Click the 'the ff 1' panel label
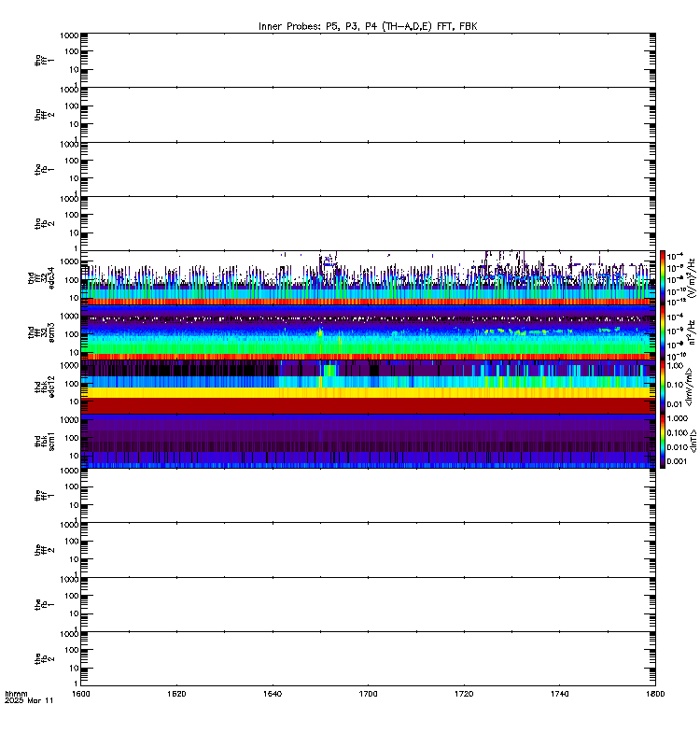Screen dimensions: 700x747 pos(44,496)
